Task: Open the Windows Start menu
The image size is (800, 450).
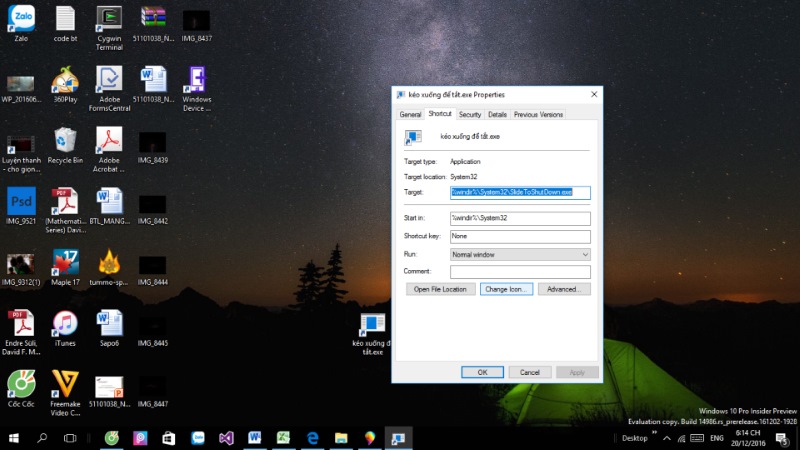Action: [14, 438]
